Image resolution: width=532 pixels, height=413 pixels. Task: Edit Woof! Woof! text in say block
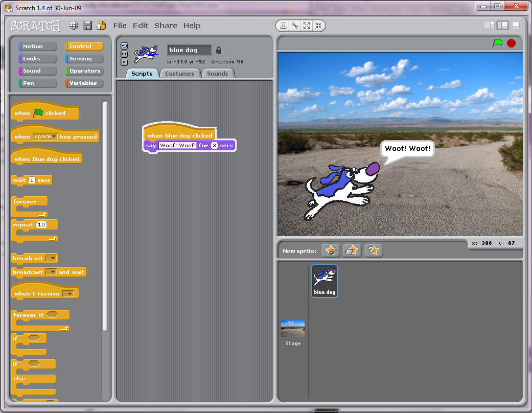point(178,145)
